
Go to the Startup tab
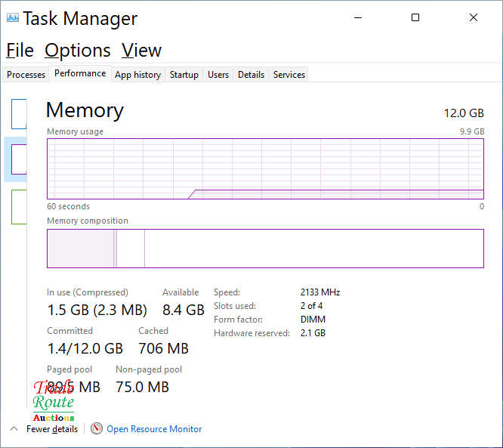click(184, 75)
